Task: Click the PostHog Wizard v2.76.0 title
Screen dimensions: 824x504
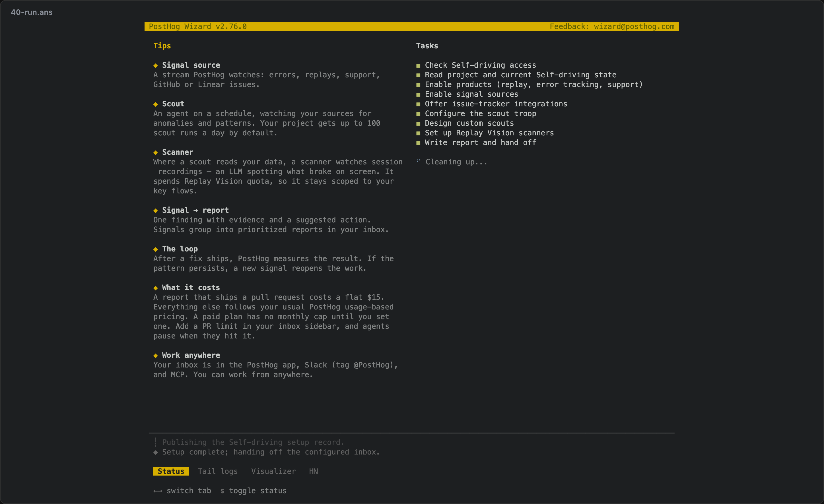Action: click(x=198, y=26)
